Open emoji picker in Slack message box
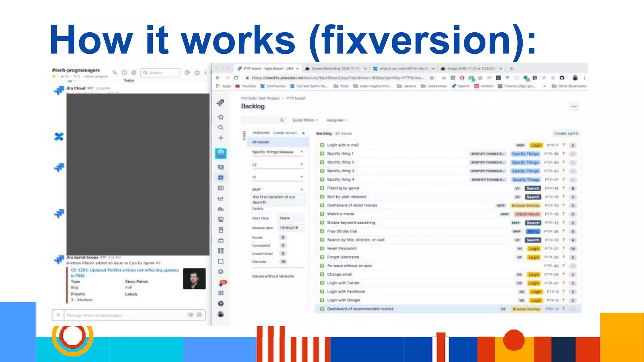644x362 pixels. 199,315
